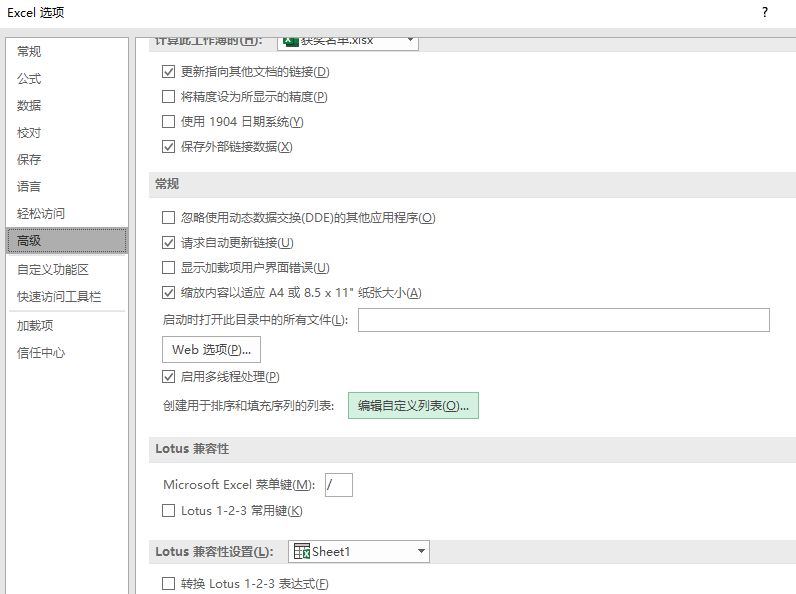
Task: Click the Lotus 兼容性 section header
Action: [192, 449]
